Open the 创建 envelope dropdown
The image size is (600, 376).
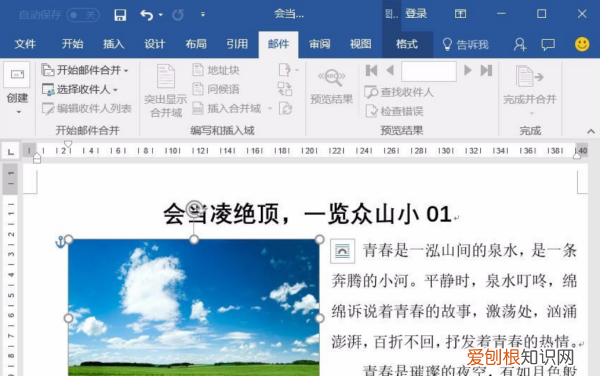click(x=18, y=112)
